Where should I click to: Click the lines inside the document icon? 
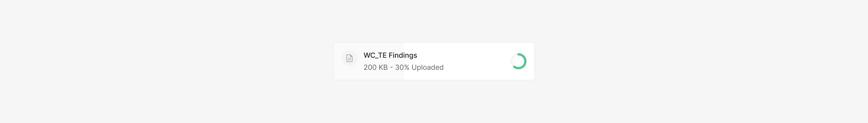350,59
